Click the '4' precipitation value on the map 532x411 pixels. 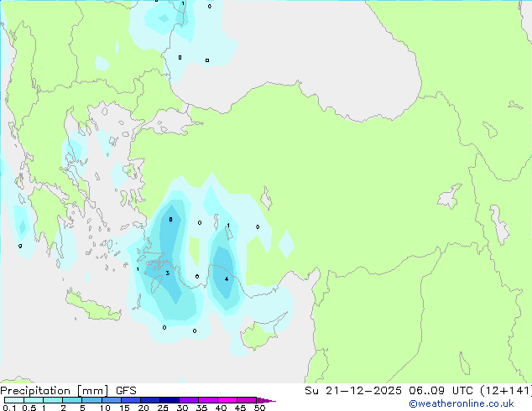[227, 279]
